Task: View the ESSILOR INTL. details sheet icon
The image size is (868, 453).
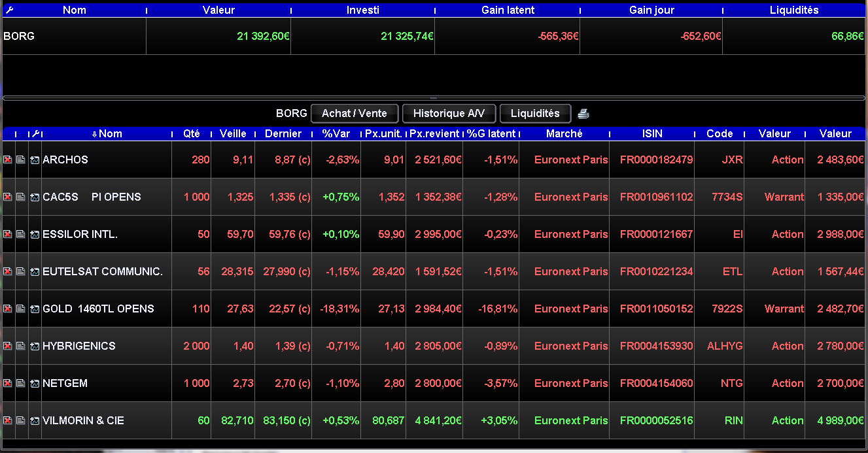Action: point(21,234)
